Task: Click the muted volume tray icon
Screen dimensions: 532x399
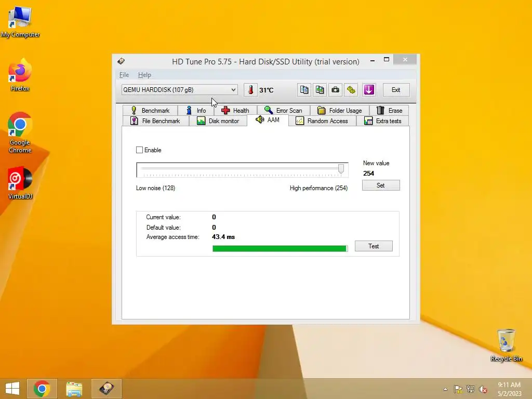Action: point(483,389)
